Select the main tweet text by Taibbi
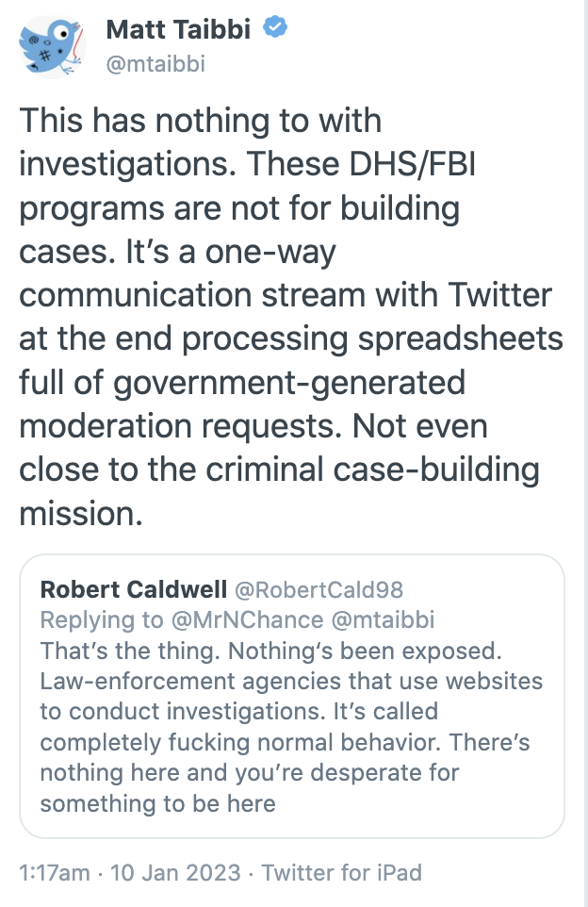The height and width of the screenshot is (907, 588). (x=291, y=317)
